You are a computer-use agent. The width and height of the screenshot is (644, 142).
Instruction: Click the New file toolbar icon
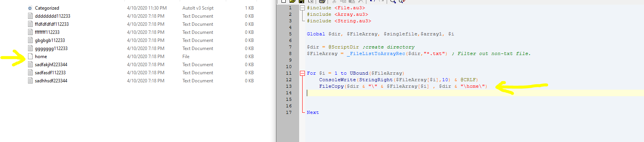[x=283, y=1]
